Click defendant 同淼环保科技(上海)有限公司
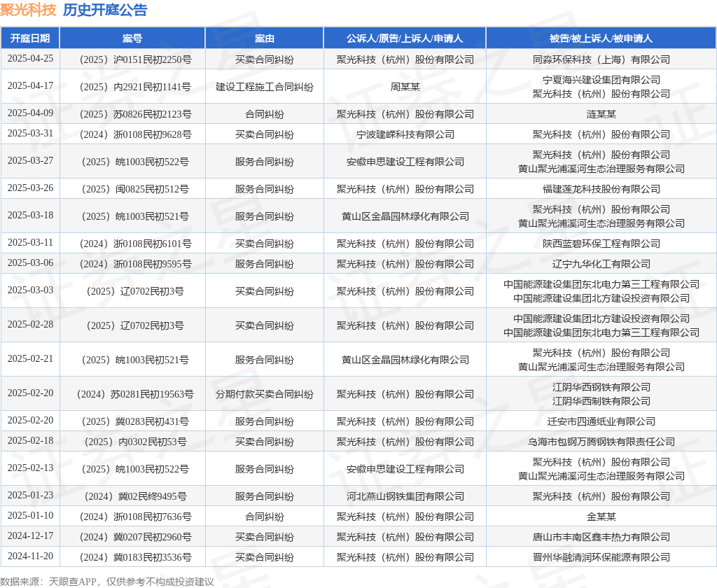The width and height of the screenshot is (717, 588). coord(601,59)
